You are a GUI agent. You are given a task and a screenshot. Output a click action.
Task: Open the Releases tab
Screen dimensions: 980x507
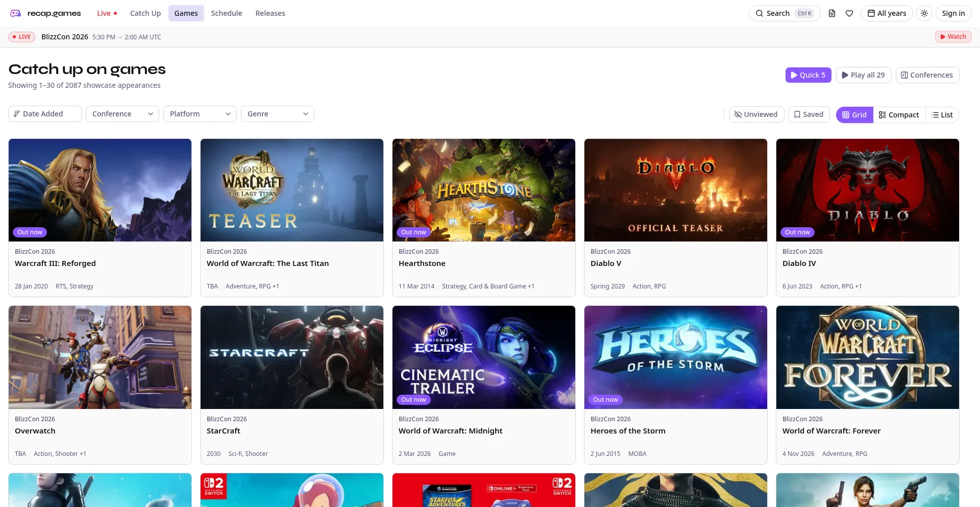[x=270, y=13]
